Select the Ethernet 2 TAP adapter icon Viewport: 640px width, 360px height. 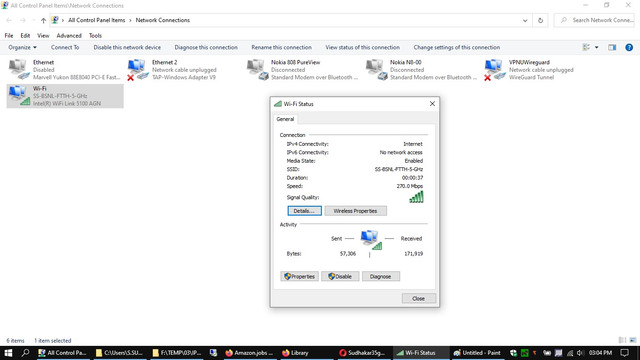tap(138, 70)
